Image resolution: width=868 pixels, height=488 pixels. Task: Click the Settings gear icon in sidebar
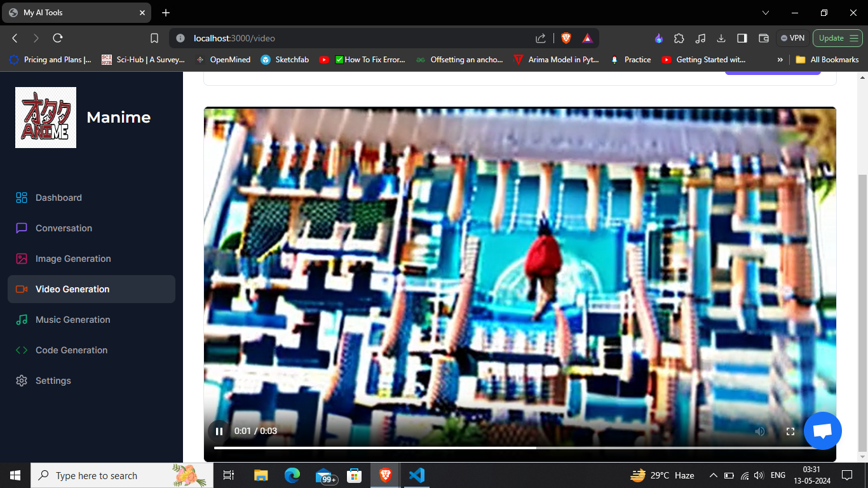tap(22, 381)
